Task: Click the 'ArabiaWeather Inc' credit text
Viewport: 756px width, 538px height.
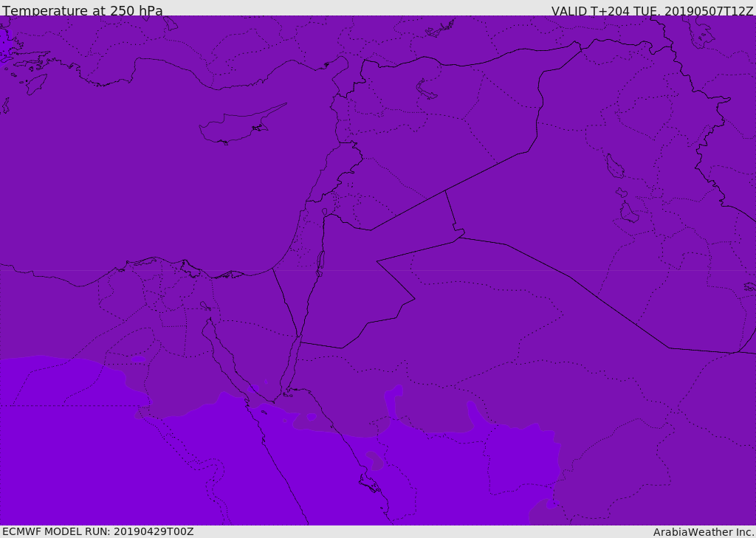Action: (703, 532)
